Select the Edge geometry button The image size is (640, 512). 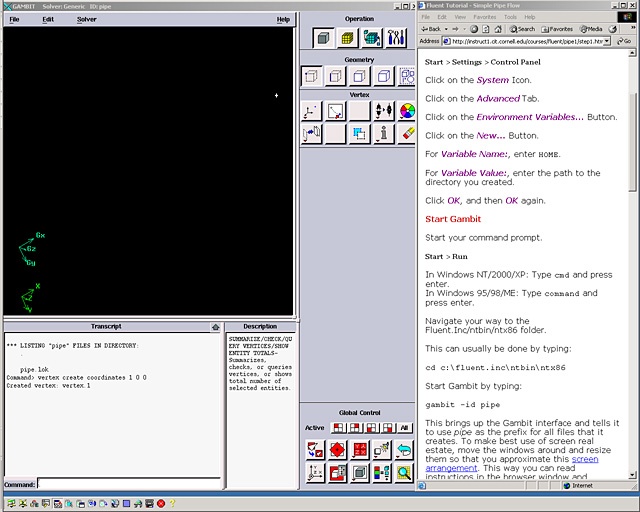336,76
